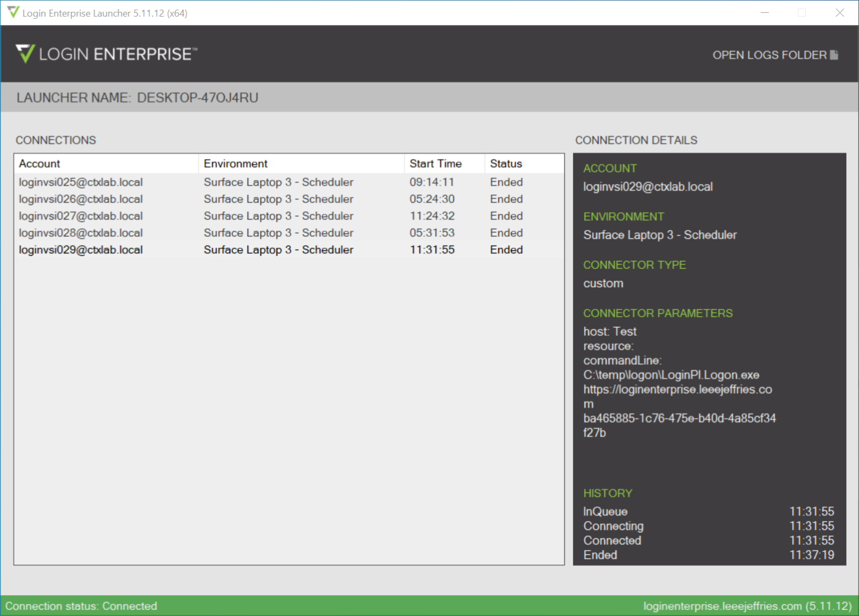
Task: Click the launcher name DESKTOP-47OJ4RU
Action: [x=198, y=98]
